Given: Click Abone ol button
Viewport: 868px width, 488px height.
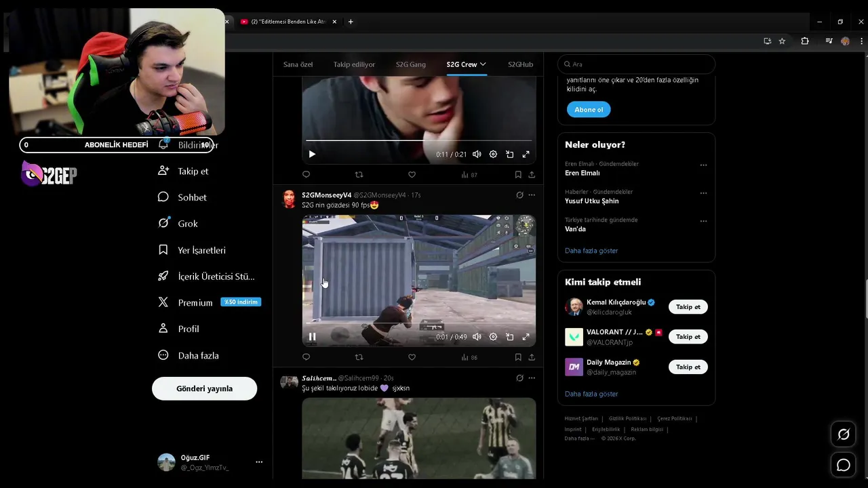Looking at the screenshot, I should click(x=589, y=110).
